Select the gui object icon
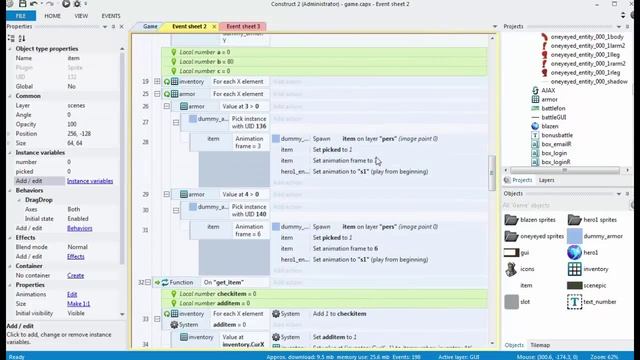This screenshot has height=360, width=640. tap(511, 253)
